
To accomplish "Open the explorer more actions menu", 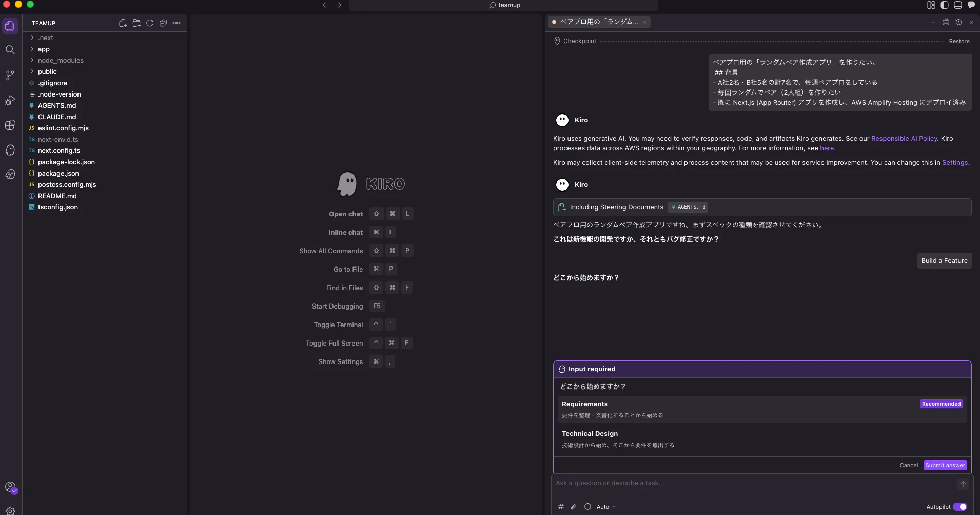I will pyautogui.click(x=177, y=23).
